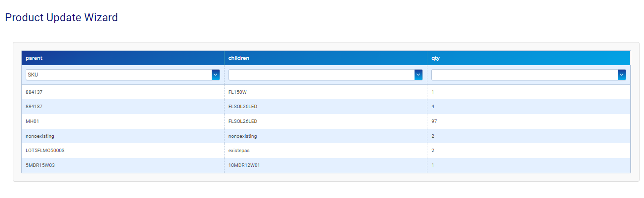
Task: Click nonoexisting in the children column
Action: pyautogui.click(x=242, y=136)
